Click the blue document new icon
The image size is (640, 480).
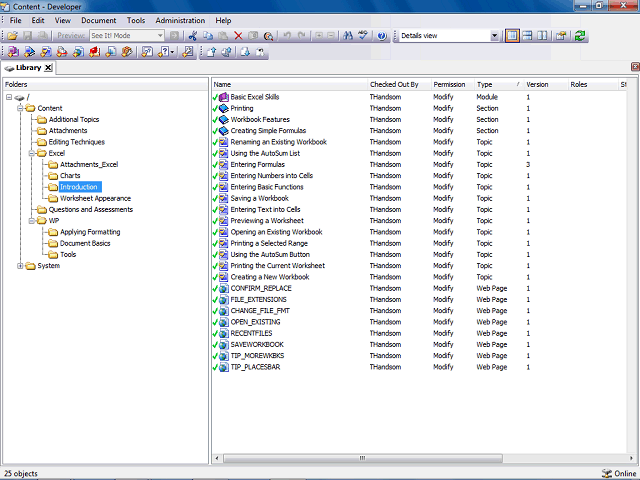click(111, 52)
